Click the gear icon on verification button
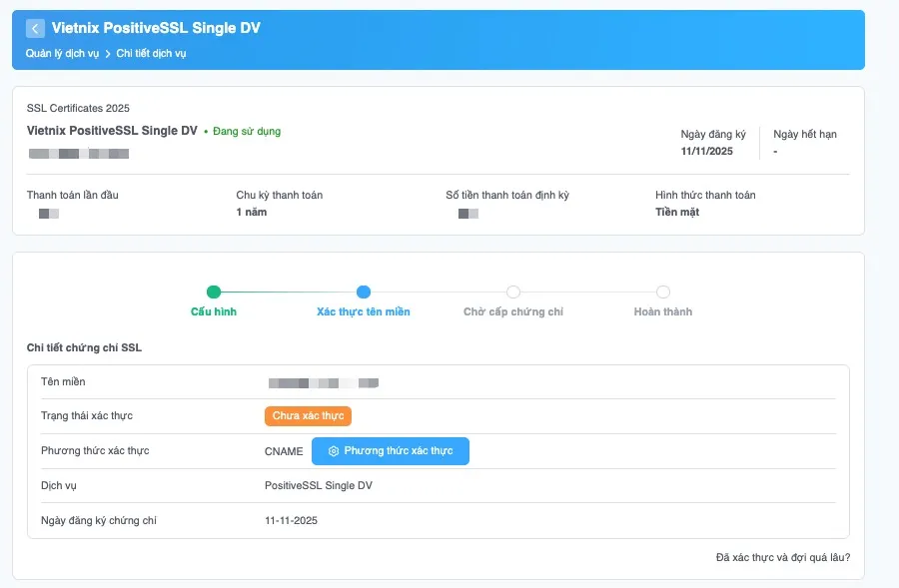 click(334, 451)
